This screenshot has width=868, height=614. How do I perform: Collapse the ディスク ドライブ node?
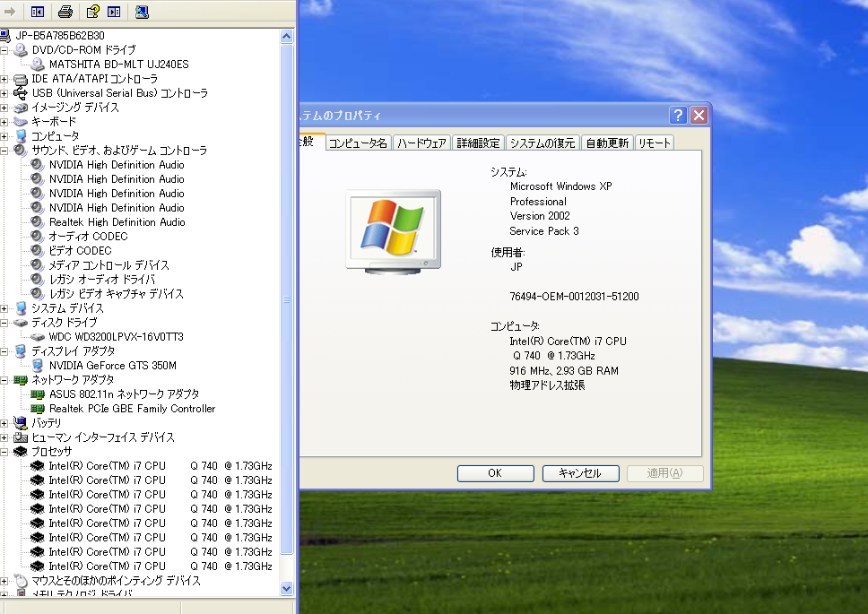click(4, 323)
